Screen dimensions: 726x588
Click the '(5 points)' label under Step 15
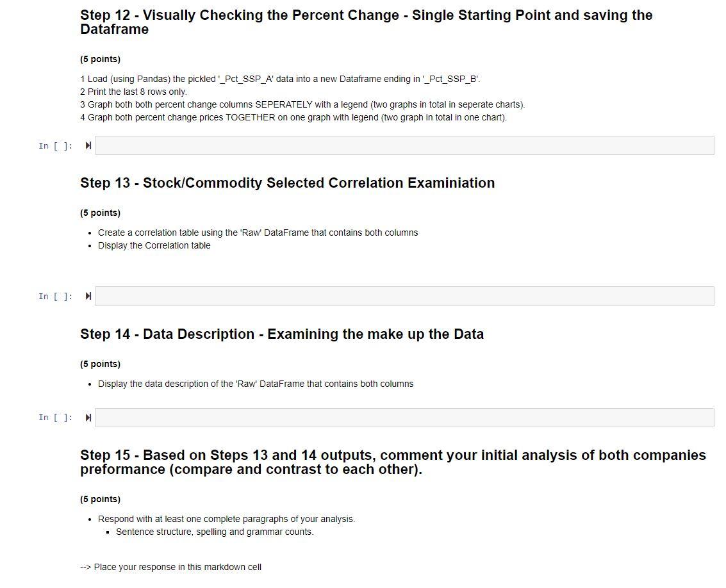click(100, 499)
